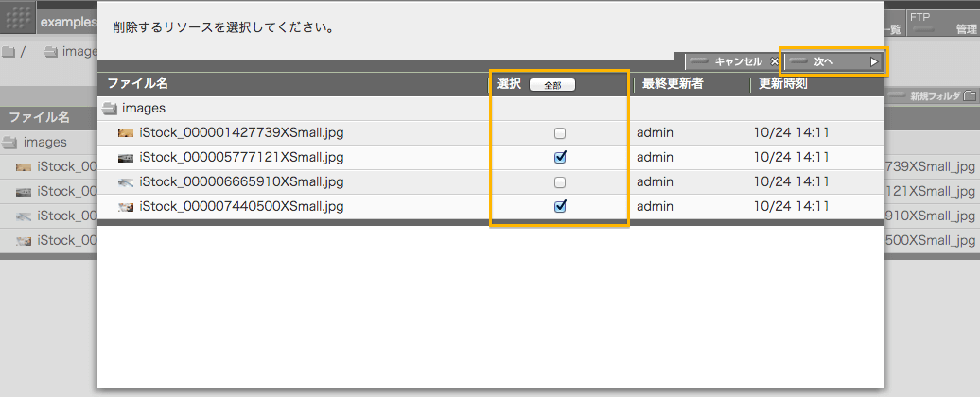Check the box for iStock_000001427739XSmall.jpg

[x=560, y=133]
